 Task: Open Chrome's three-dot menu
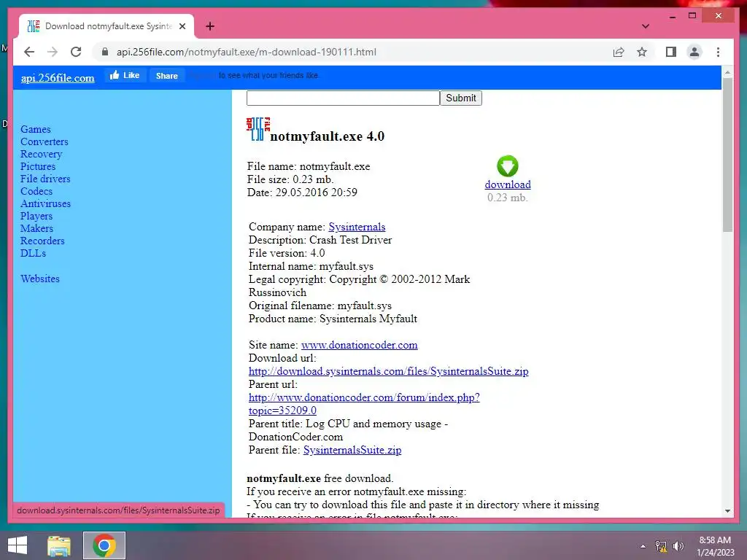pyautogui.click(x=718, y=52)
